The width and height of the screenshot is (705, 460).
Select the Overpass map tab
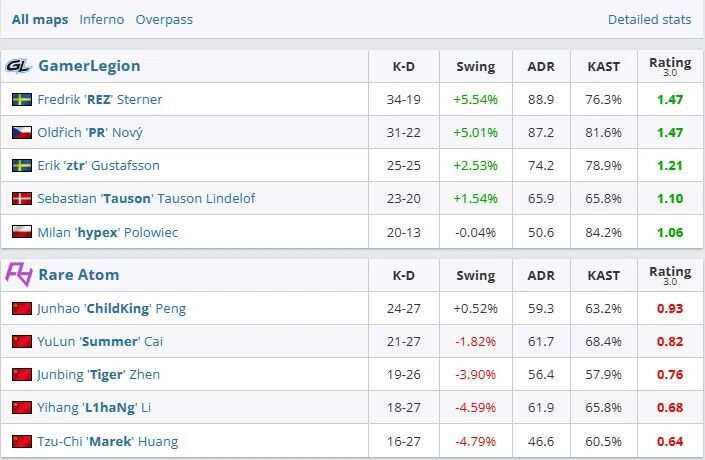point(164,19)
